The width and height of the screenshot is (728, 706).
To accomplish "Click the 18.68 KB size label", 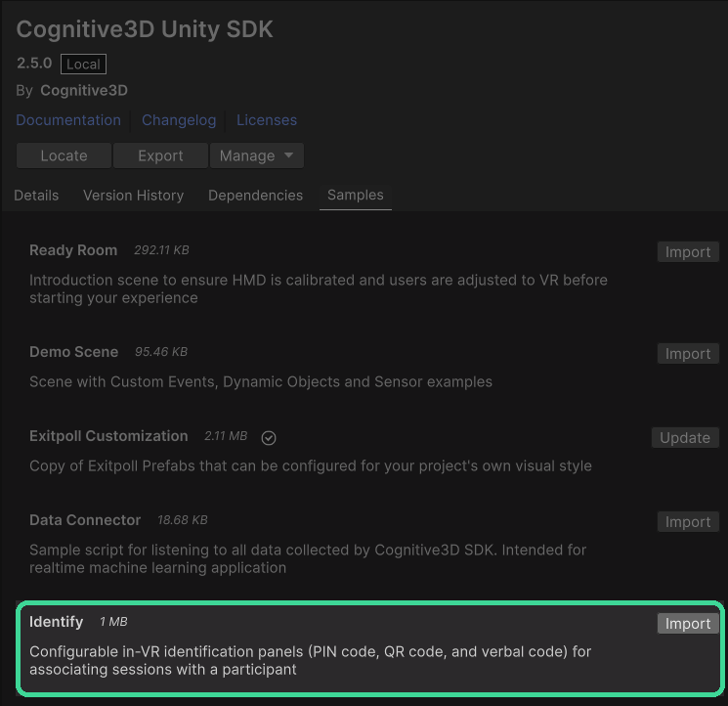I will point(183,520).
